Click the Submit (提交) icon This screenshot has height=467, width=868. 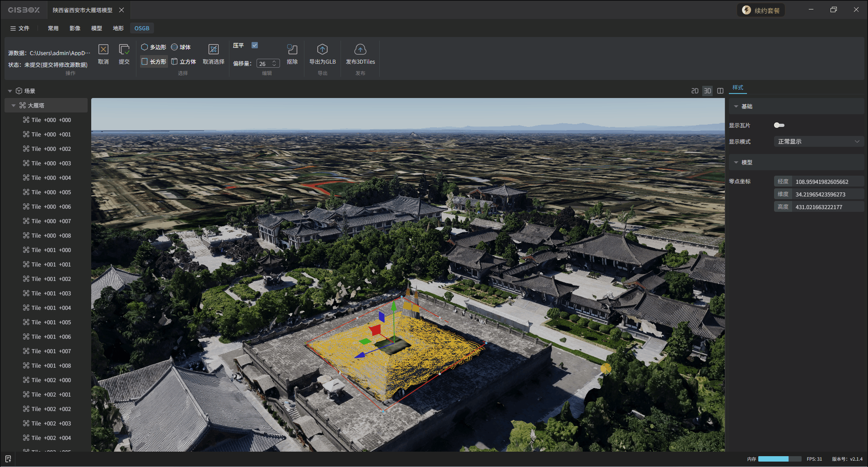(x=124, y=50)
